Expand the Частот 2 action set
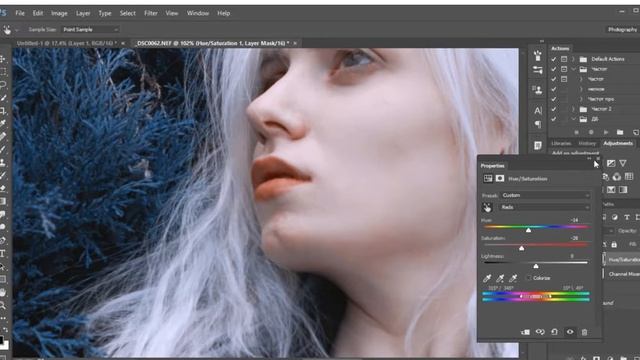 pyautogui.click(x=573, y=109)
